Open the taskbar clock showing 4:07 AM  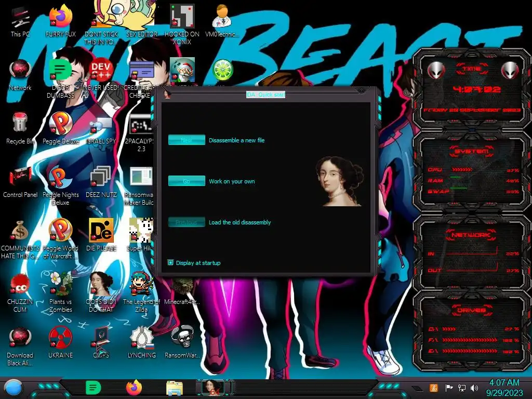[504, 388]
